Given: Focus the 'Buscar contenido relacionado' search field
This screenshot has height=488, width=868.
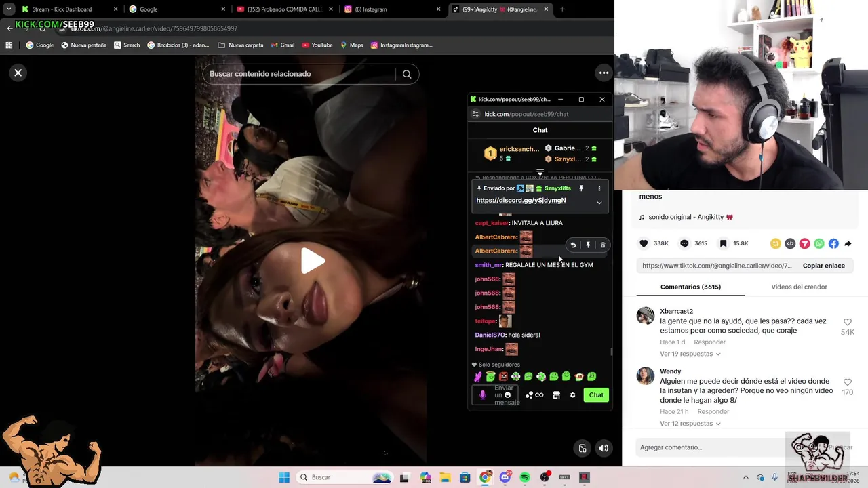Looking at the screenshot, I should pyautogui.click(x=300, y=74).
